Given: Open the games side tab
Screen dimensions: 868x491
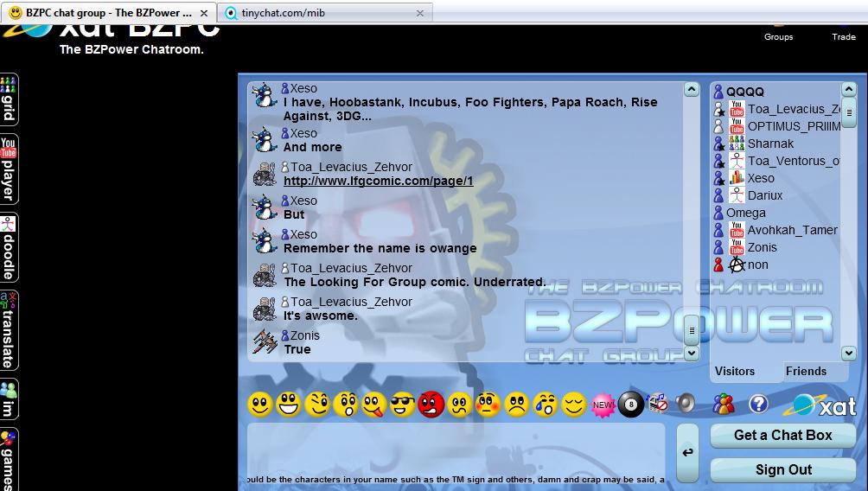Looking at the screenshot, I should [9, 459].
